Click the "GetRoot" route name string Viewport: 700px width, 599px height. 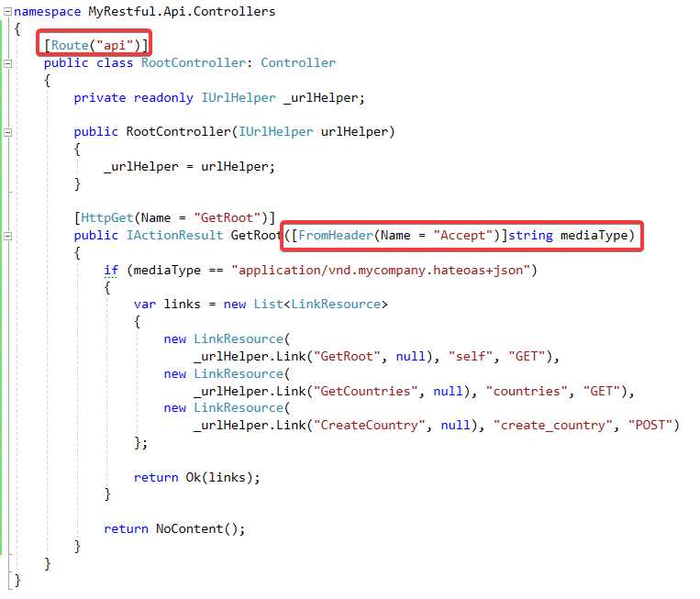(x=227, y=217)
